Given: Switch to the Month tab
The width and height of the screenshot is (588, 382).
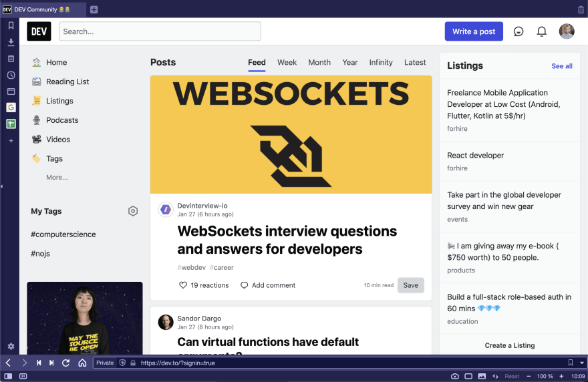Looking at the screenshot, I should [319, 62].
